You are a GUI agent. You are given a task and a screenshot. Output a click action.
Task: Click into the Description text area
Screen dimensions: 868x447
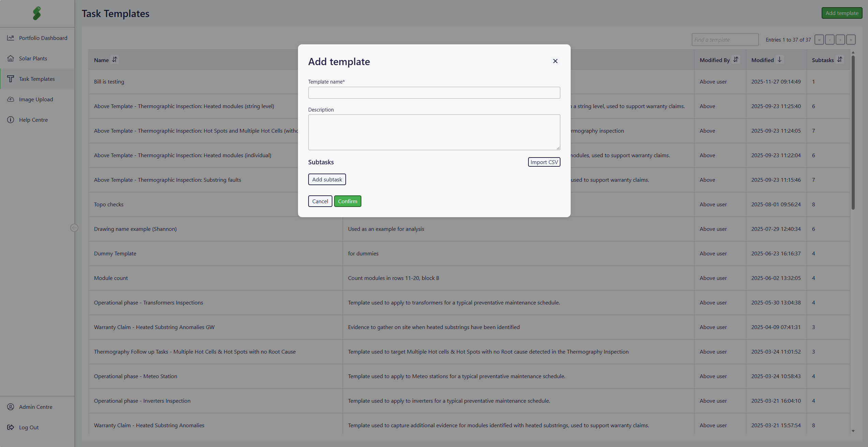(x=434, y=132)
